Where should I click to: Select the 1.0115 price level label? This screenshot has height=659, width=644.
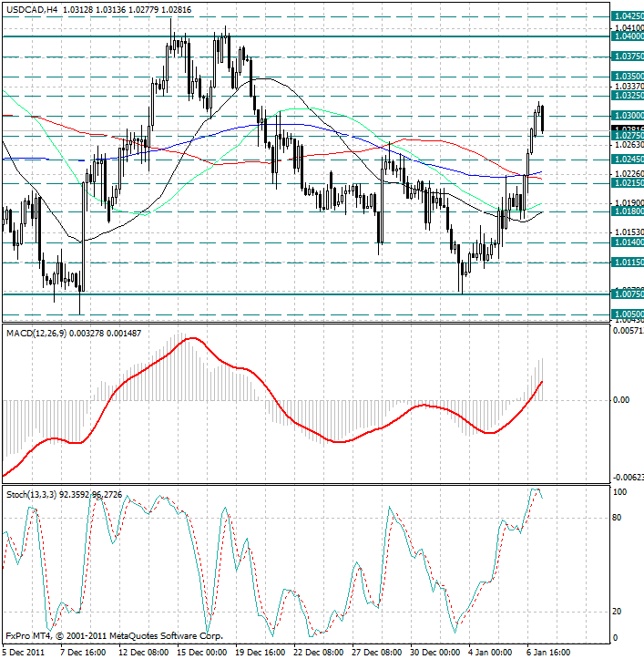(x=628, y=263)
